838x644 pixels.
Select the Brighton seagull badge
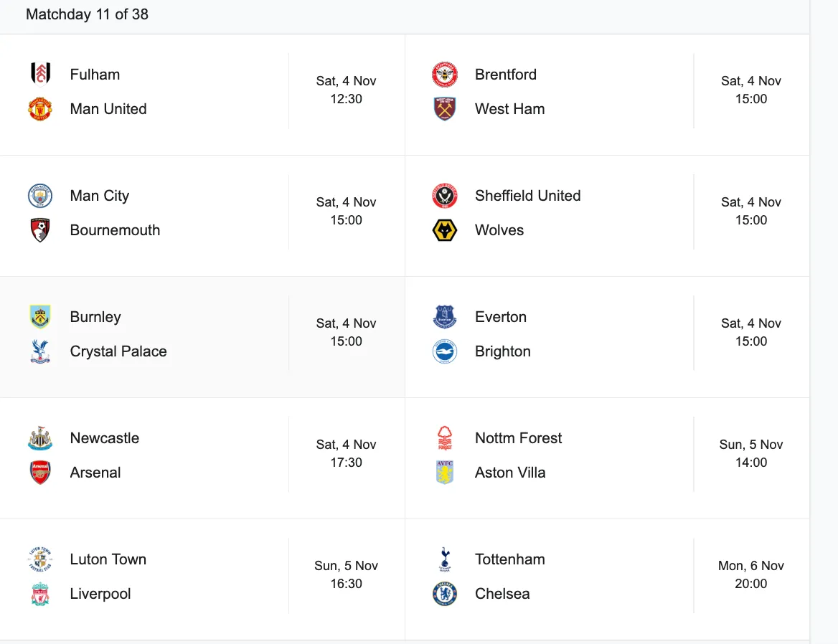(x=445, y=351)
